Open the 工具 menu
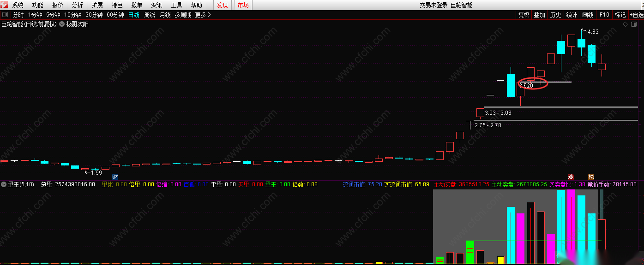The width and height of the screenshot is (644, 265). tap(176, 5)
